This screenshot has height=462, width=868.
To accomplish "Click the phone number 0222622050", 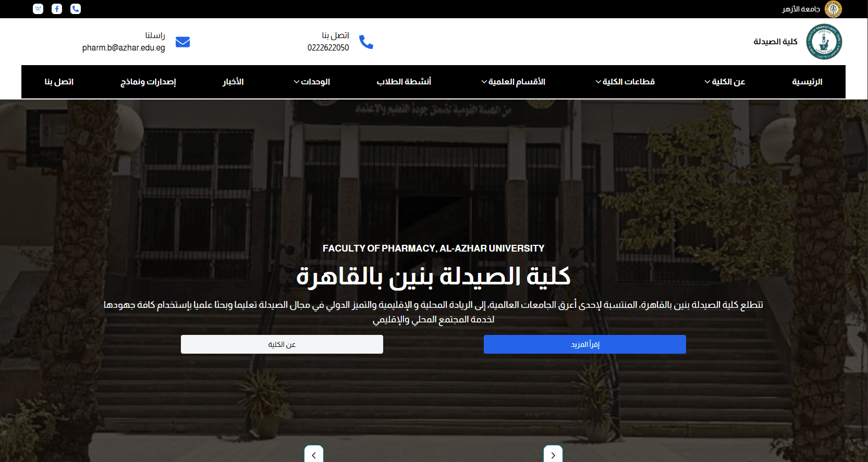I will [328, 47].
